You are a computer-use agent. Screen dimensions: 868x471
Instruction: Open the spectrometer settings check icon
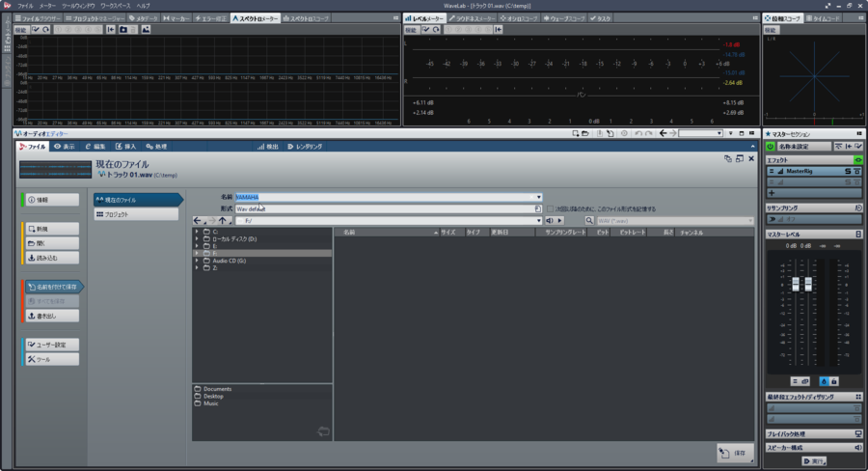point(36,29)
